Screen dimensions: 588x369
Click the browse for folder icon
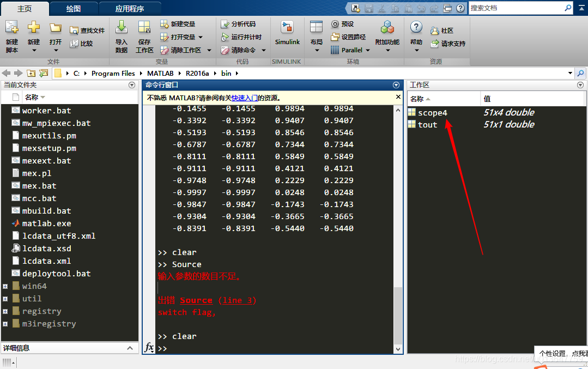click(44, 73)
